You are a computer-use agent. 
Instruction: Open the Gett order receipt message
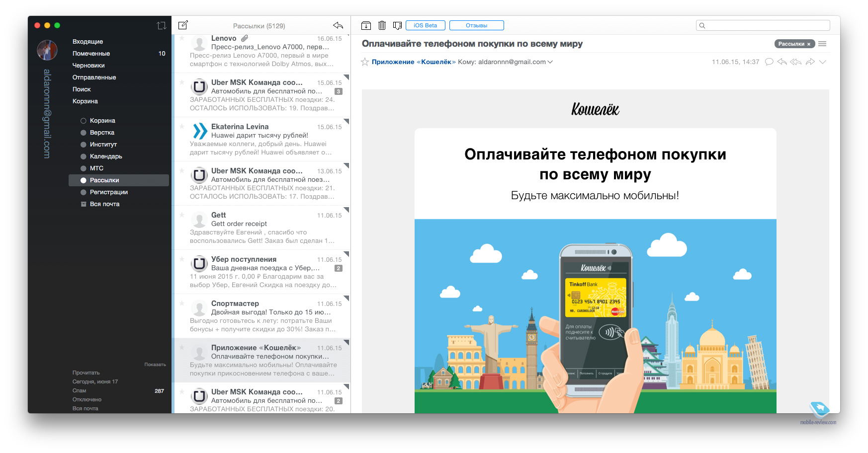(x=261, y=227)
